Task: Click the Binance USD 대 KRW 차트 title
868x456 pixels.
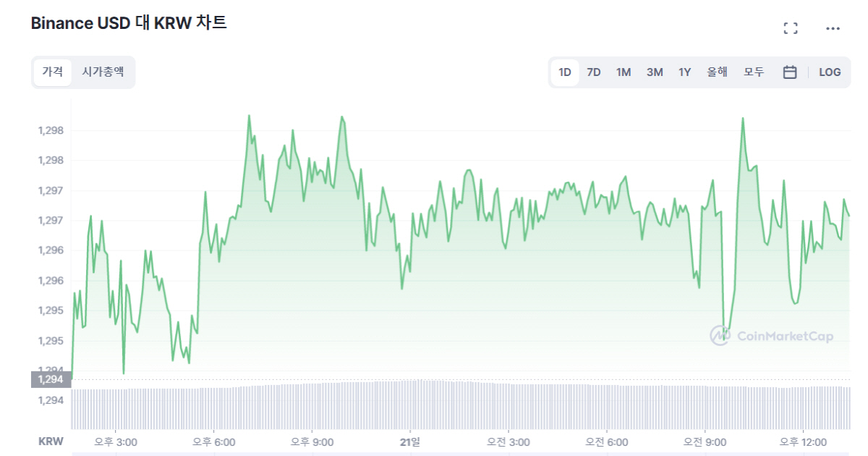Action: pos(127,22)
